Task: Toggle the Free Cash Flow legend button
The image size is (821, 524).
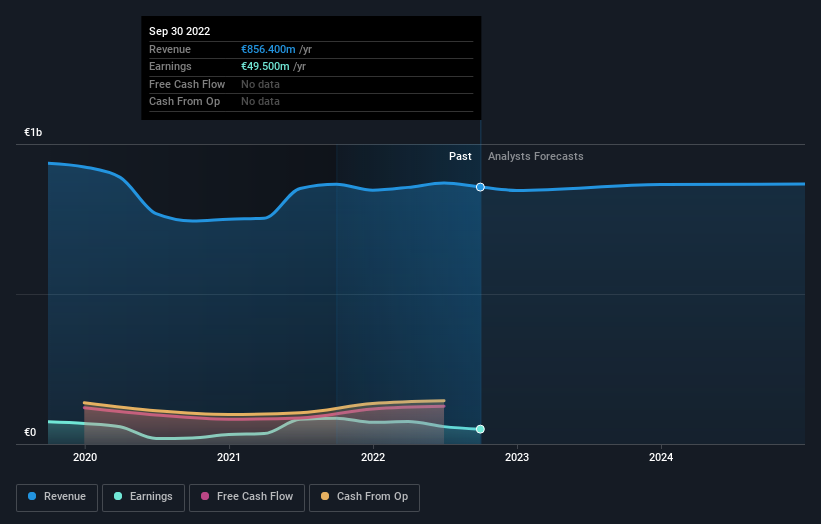Action: point(247,497)
